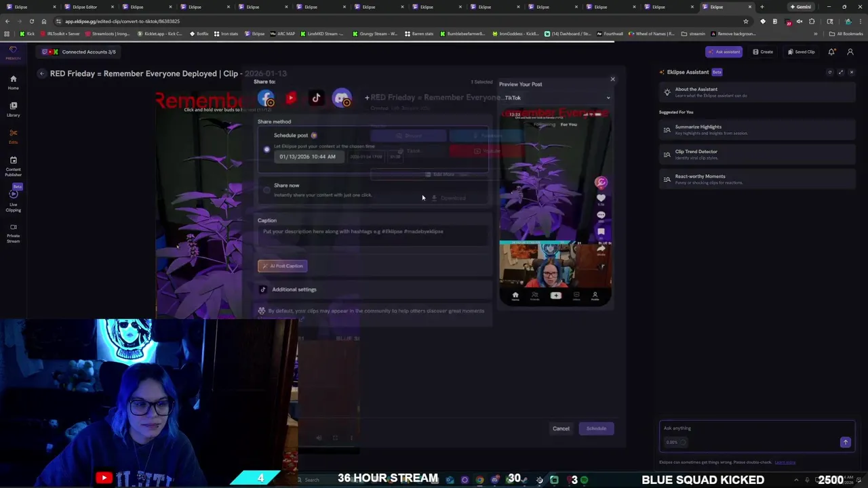This screenshot has width=868, height=488.
Task: Click the caption description field
Action: pos(374,235)
